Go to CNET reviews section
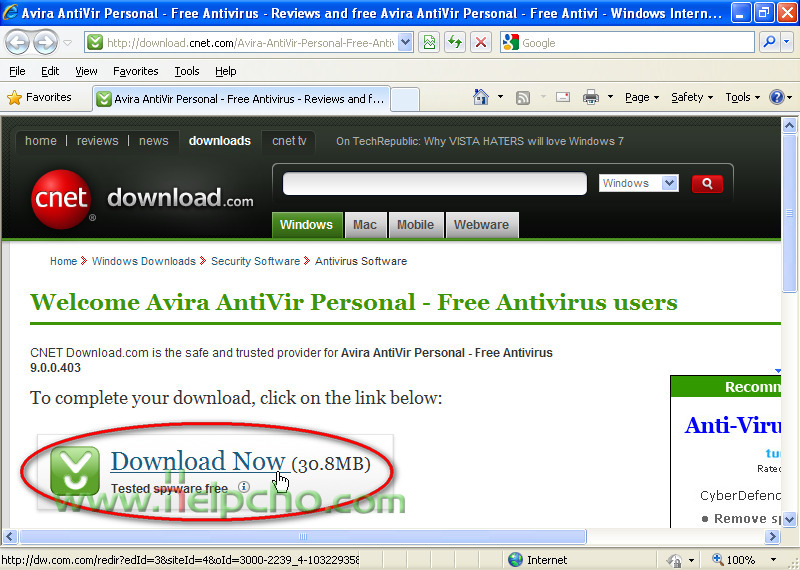The image size is (800, 570). pyautogui.click(x=97, y=141)
